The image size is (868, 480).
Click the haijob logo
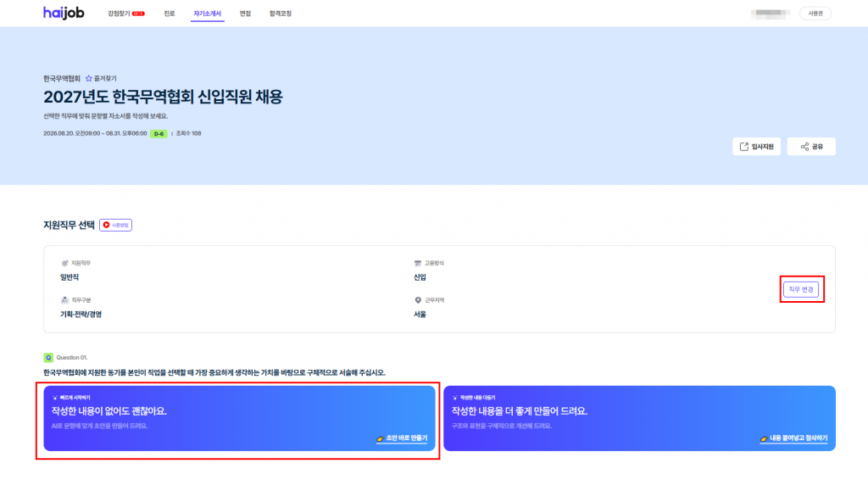[x=64, y=13]
